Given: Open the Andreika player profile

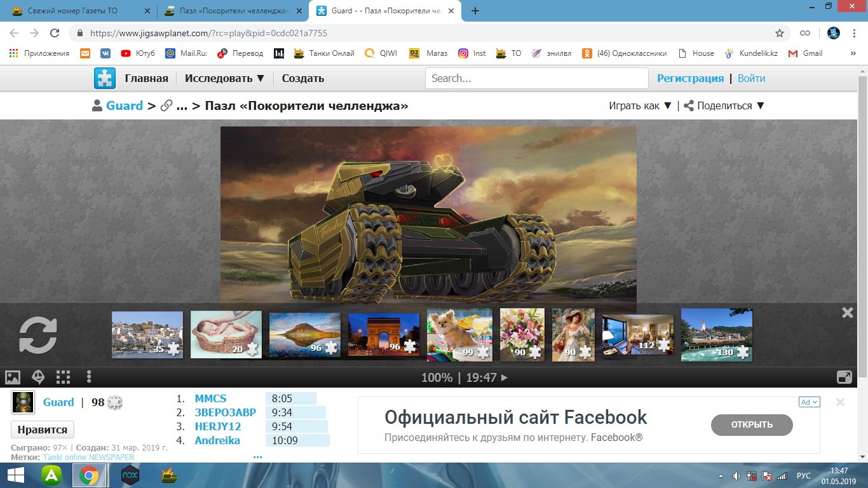Looking at the screenshot, I should (217, 440).
